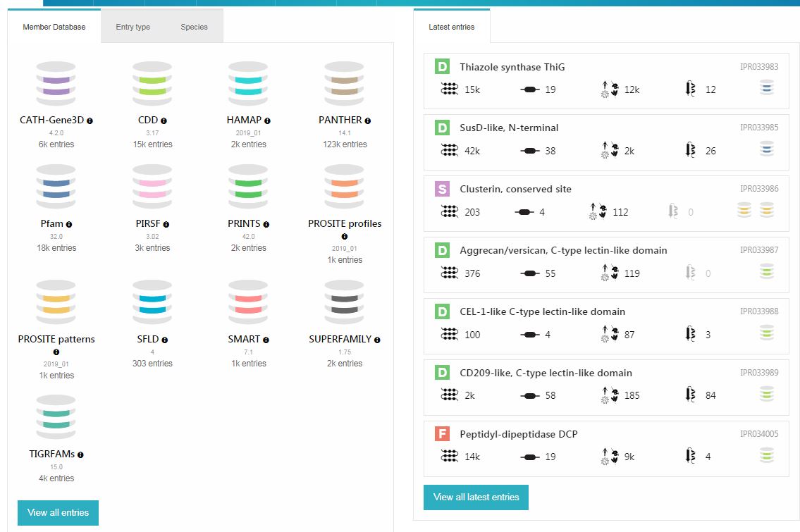
Task: Click structures count 84 for CD209-like entry
Action: pos(710,395)
